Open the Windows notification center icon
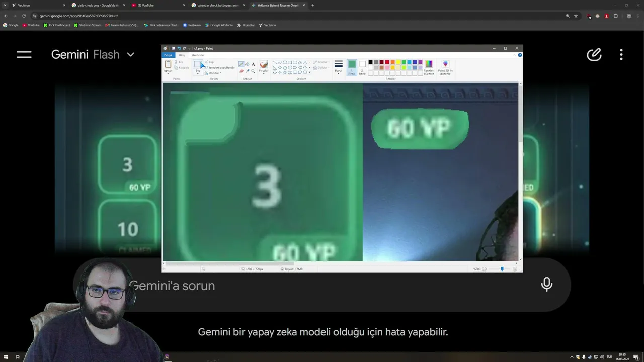 coord(636,357)
